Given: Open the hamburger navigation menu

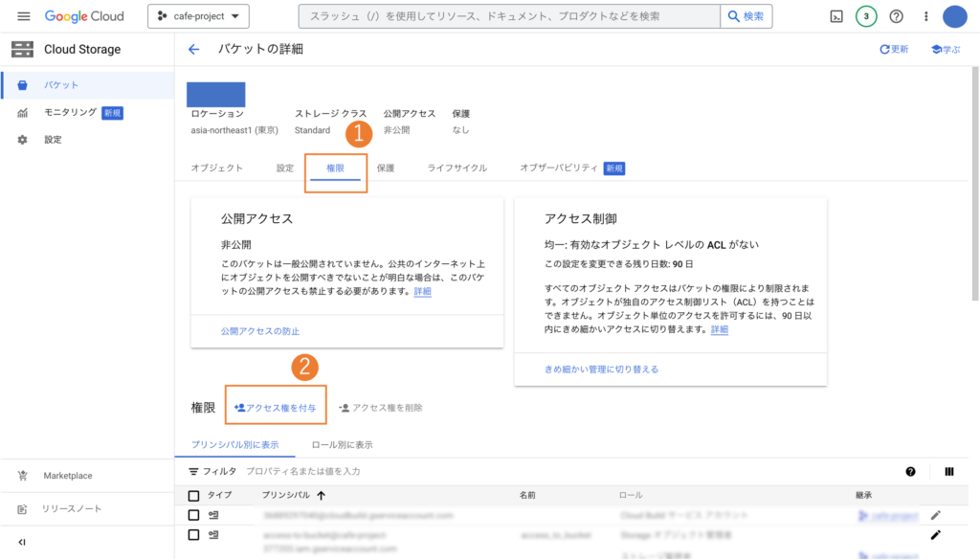Looking at the screenshot, I should [x=24, y=16].
